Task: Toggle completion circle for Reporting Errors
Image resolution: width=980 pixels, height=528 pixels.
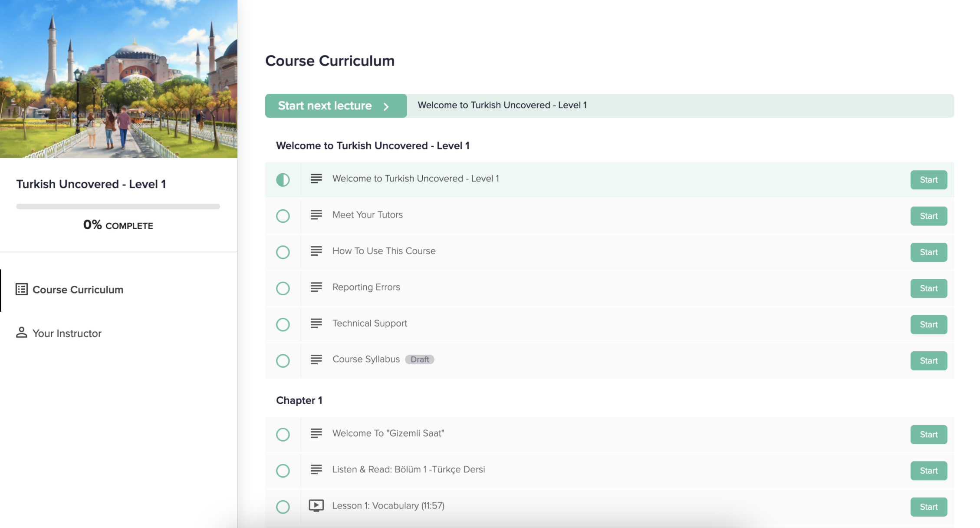Action: click(x=283, y=288)
